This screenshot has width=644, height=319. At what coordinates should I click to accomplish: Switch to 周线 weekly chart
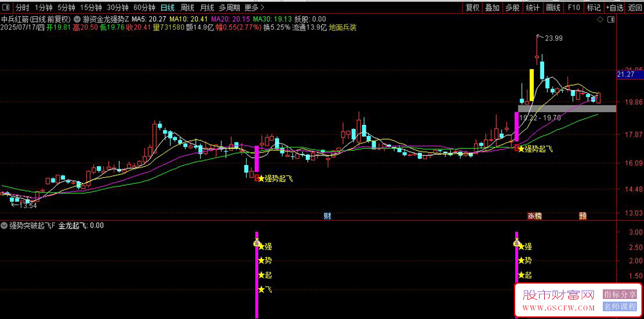pyautogui.click(x=187, y=7)
